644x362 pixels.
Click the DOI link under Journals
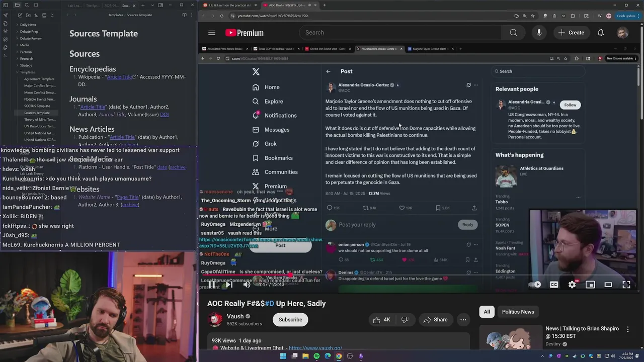coord(165,115)
